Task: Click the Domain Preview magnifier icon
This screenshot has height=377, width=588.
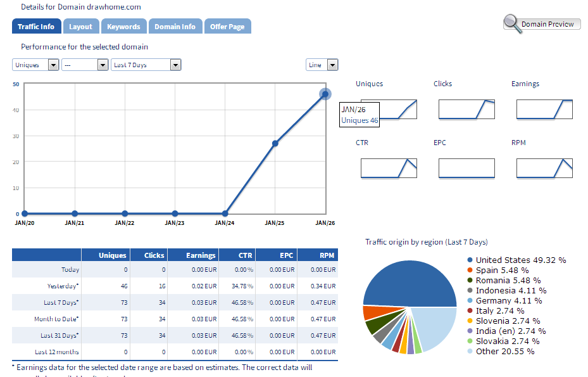Action: [x=511, y=23]
